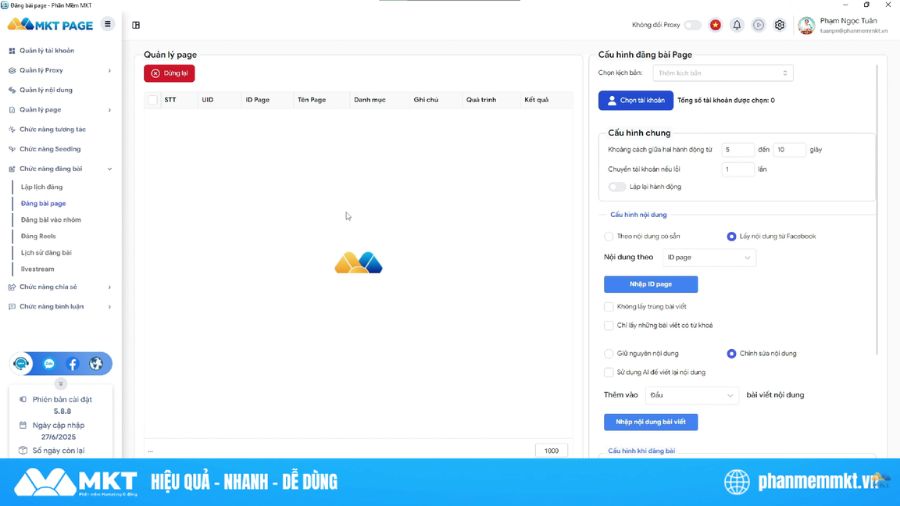Check Chỉ lấy những bài viết có từ khoá
This screenshot has width=900, height=506.
(x=608, y=325)
